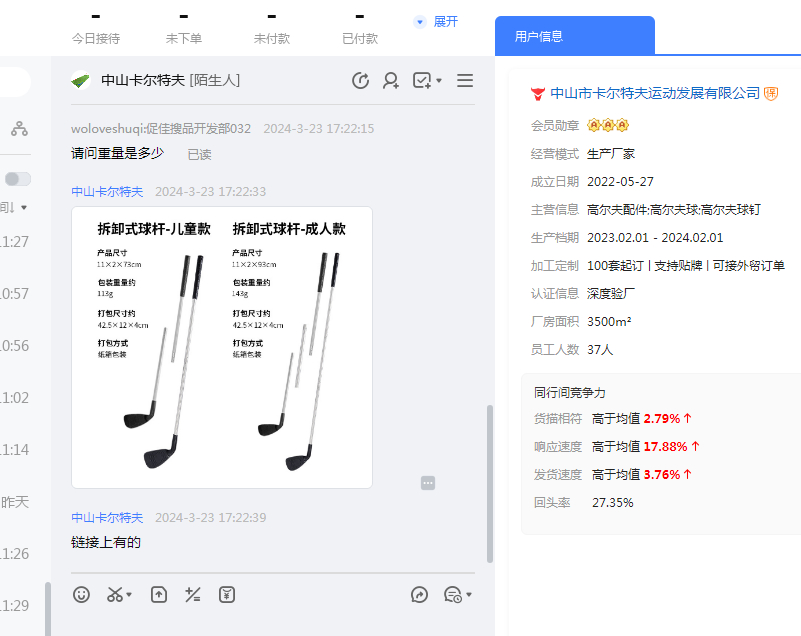Click the organization tree icon in sidebar

19,129
